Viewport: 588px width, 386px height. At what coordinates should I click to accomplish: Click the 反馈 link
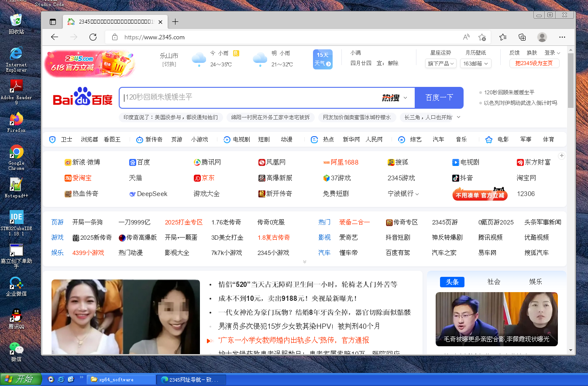[514, 53]
